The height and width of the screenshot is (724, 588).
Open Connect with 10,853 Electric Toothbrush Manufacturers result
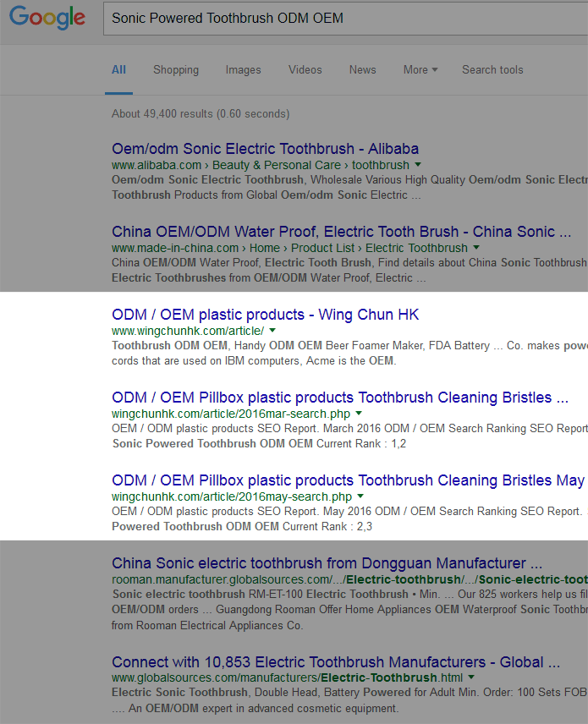coord(336,662)
